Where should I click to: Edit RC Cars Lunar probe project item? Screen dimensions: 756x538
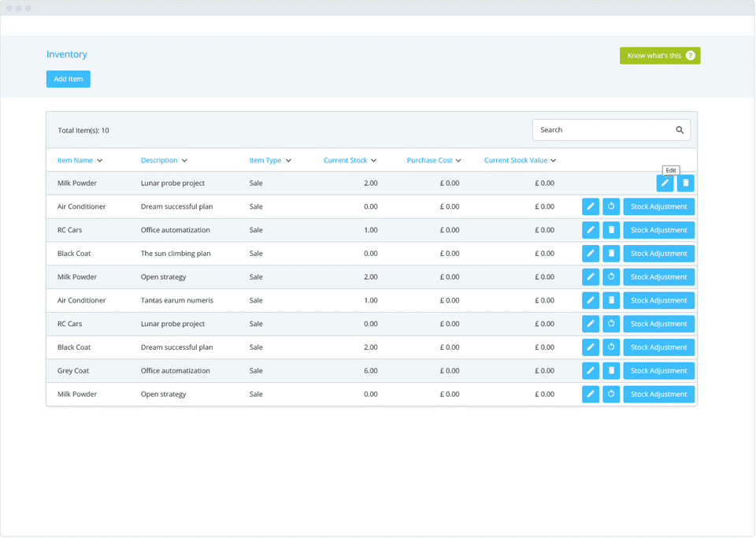click(591, 324)
